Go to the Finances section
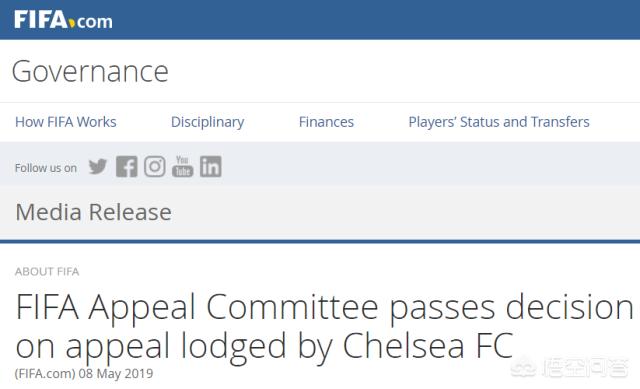Screen dimensions: 640x389 326,122
